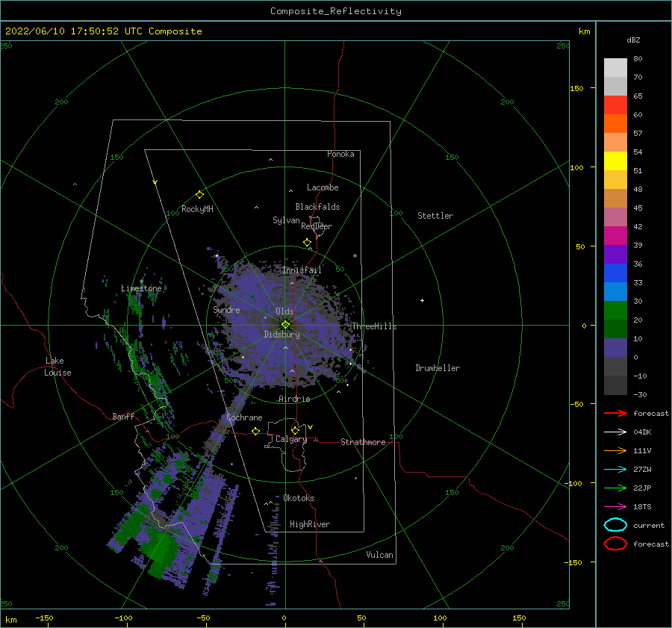The image size is (672, 628).
Task: Click the yellow radar site marker at Didsbury
Action: click(x=285, y=325)
